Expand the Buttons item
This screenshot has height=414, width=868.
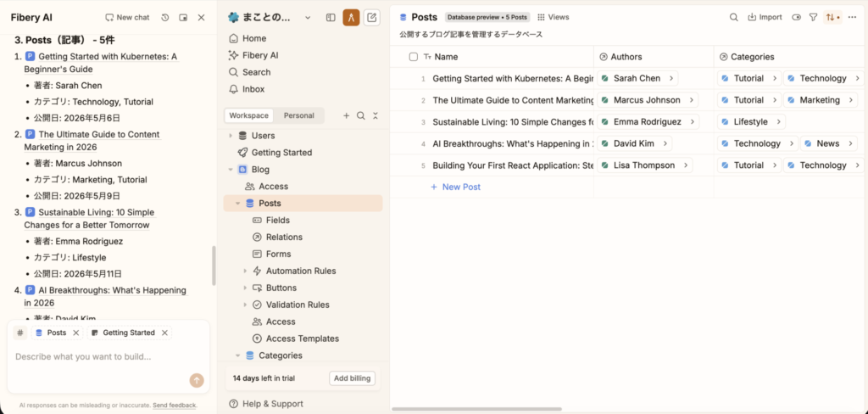245,288
